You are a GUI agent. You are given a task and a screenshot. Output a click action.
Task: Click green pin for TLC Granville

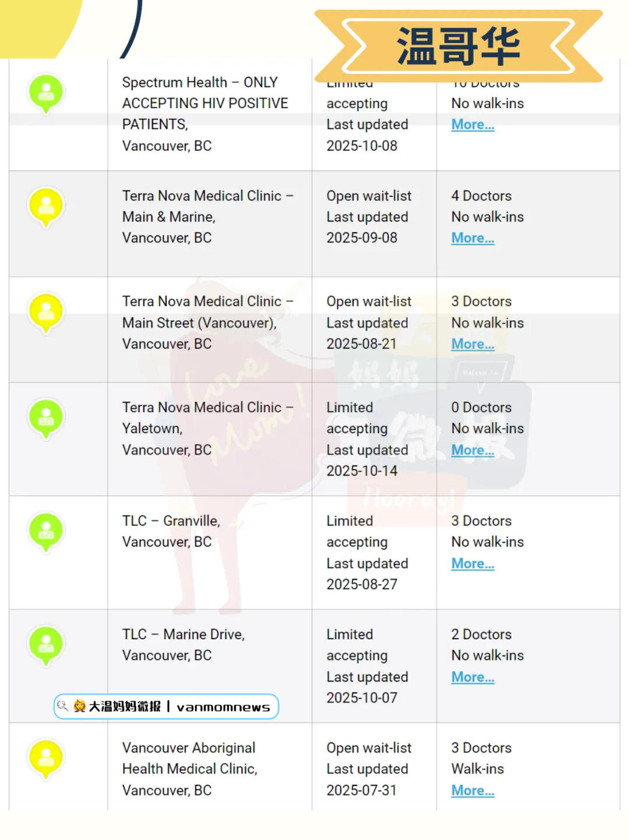(46, 531)
